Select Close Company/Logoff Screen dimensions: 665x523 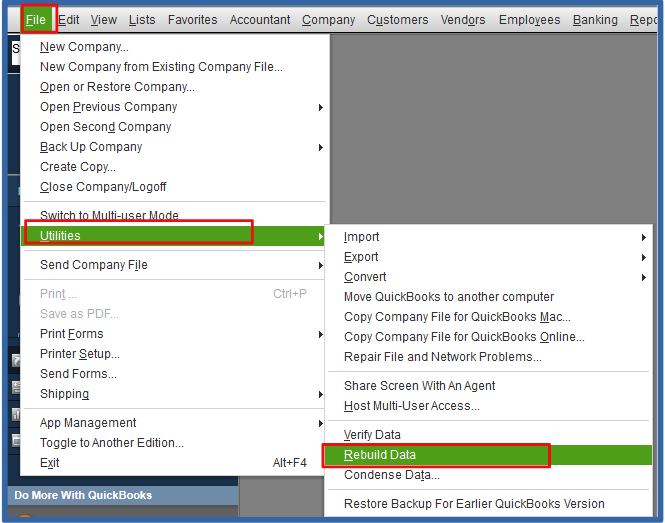click(x=174, y=187)
